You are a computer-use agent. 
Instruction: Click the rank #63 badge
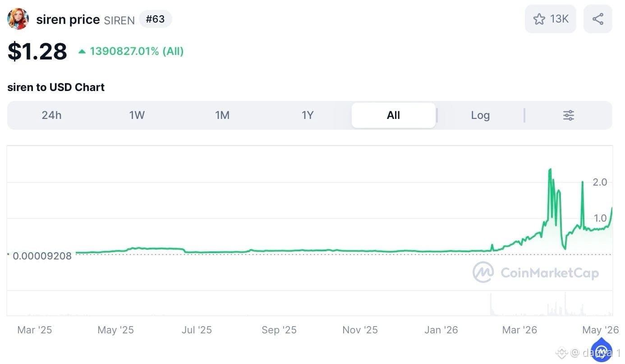(x=156, y=19)
